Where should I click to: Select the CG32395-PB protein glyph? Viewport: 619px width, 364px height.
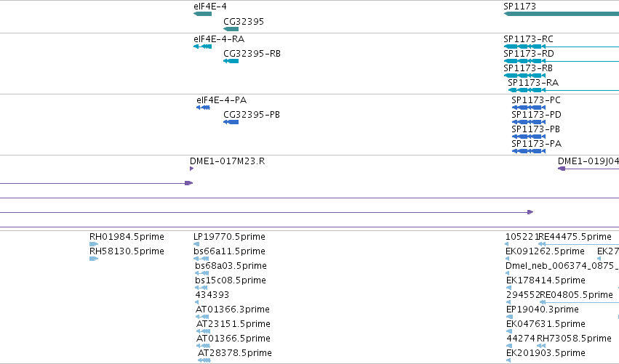pos(231,122)
